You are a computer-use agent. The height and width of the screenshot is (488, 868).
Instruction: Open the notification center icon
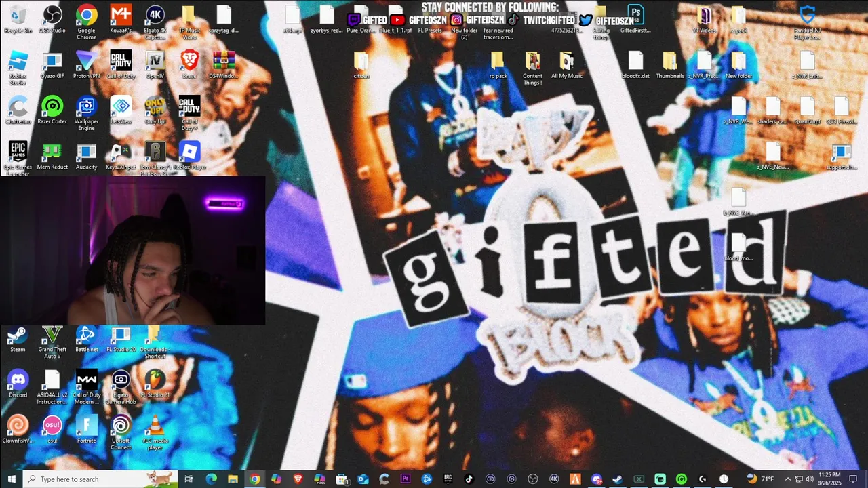click(853, 479)
